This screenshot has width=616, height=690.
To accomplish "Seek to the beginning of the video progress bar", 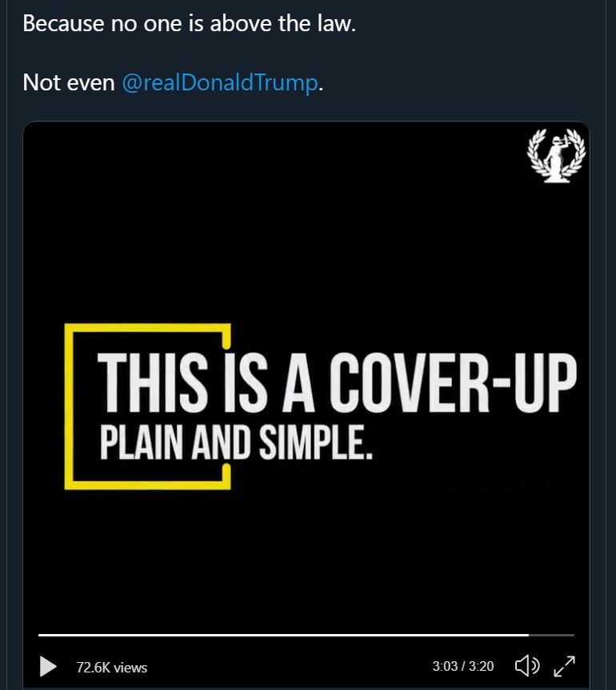I will pos(39,635).
